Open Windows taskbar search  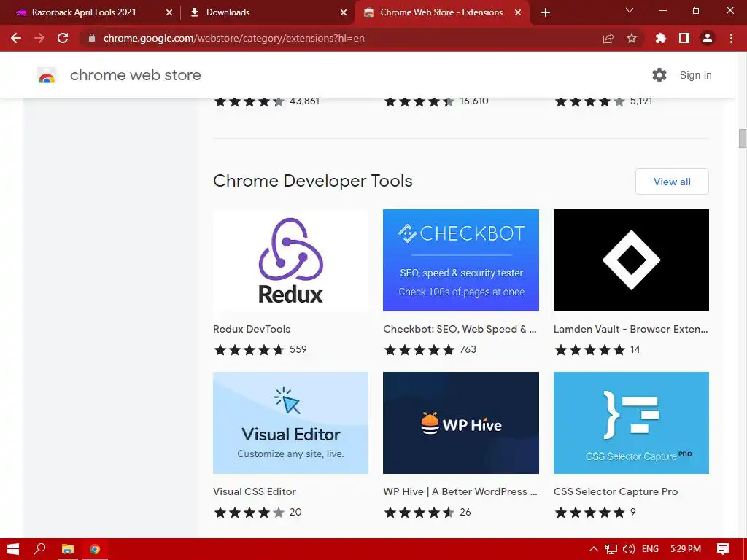tap(40, 549)
